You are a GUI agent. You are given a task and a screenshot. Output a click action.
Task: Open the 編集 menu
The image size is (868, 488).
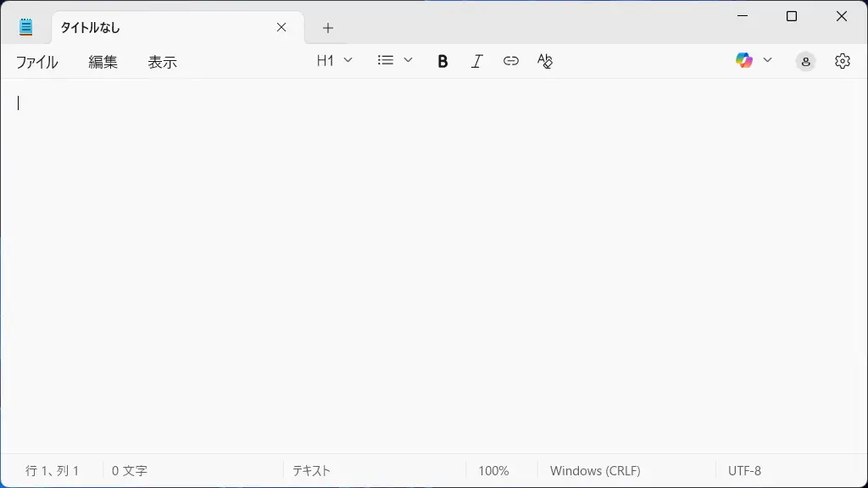coord(103,62)
